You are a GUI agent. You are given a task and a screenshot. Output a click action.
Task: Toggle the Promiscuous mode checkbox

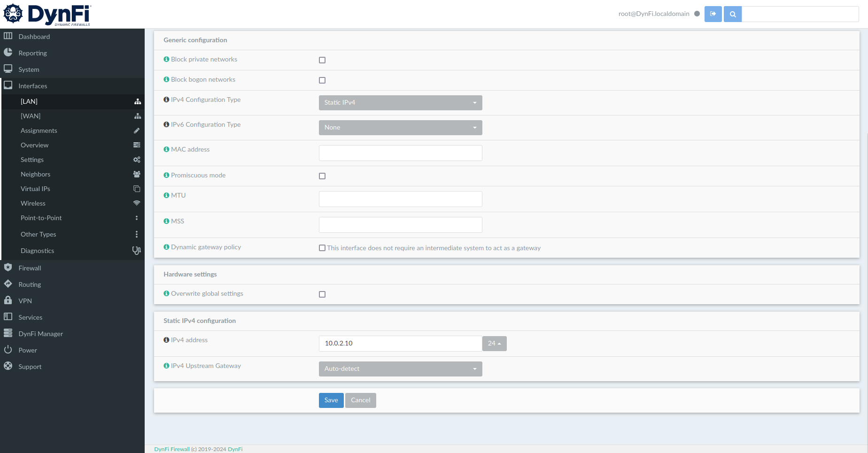point(322,176)
